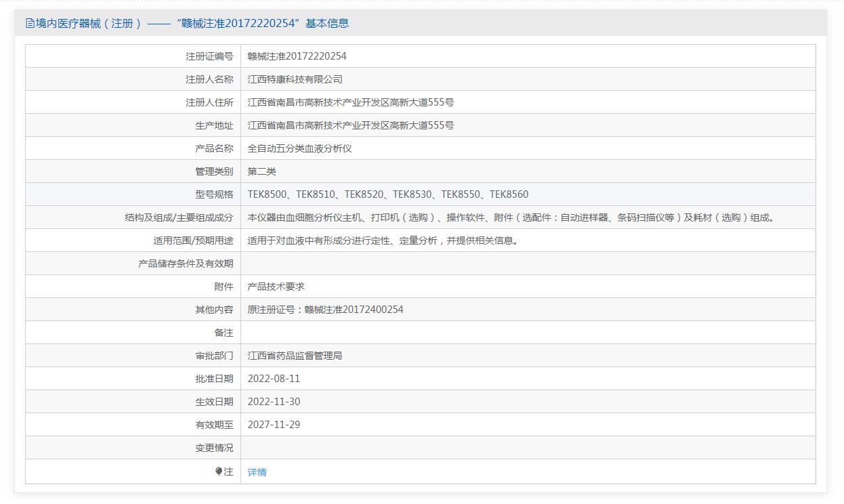Click the 生产地址 address value
This screenshot has height=504, width=844.
point(351,125)
